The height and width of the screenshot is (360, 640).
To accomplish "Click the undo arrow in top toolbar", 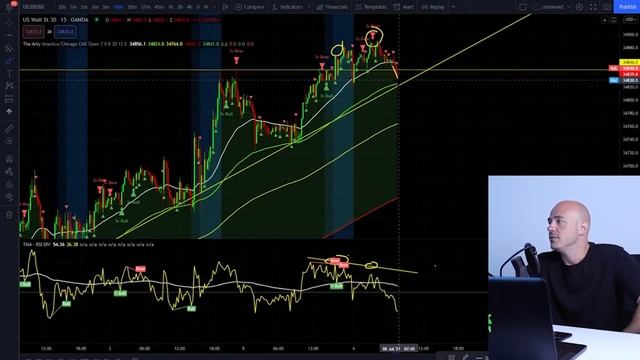I will (454, 7).
